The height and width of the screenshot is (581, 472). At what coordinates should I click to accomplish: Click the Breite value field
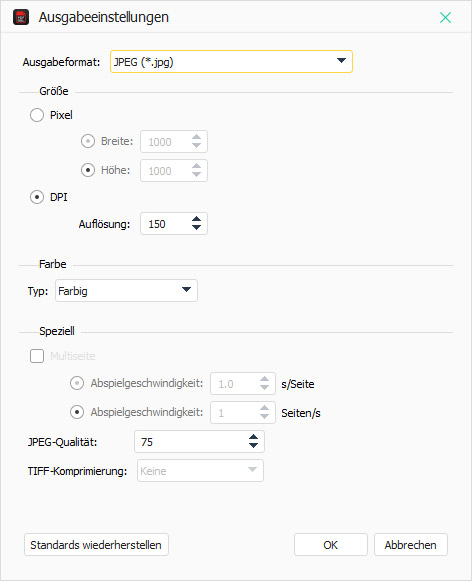pos(174,142)
